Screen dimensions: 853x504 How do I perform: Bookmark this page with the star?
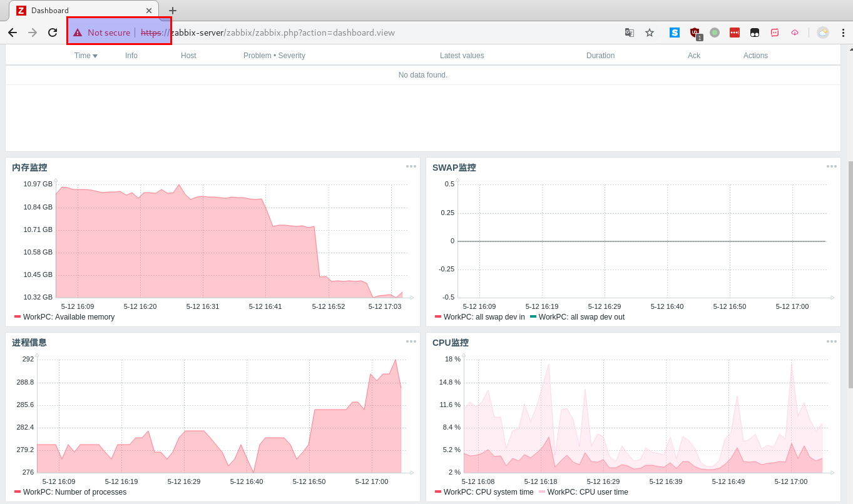650,33
